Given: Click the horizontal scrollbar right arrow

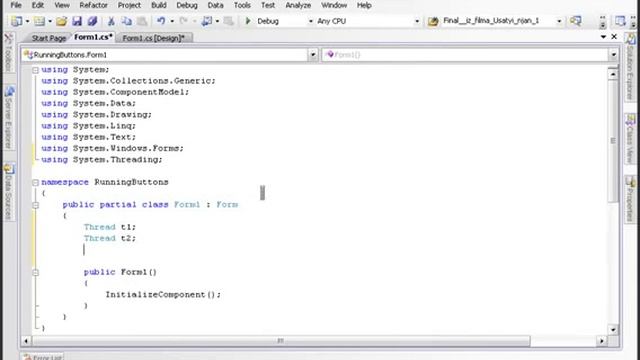Looking at the screenshot, I should click(x=602, y=340).
